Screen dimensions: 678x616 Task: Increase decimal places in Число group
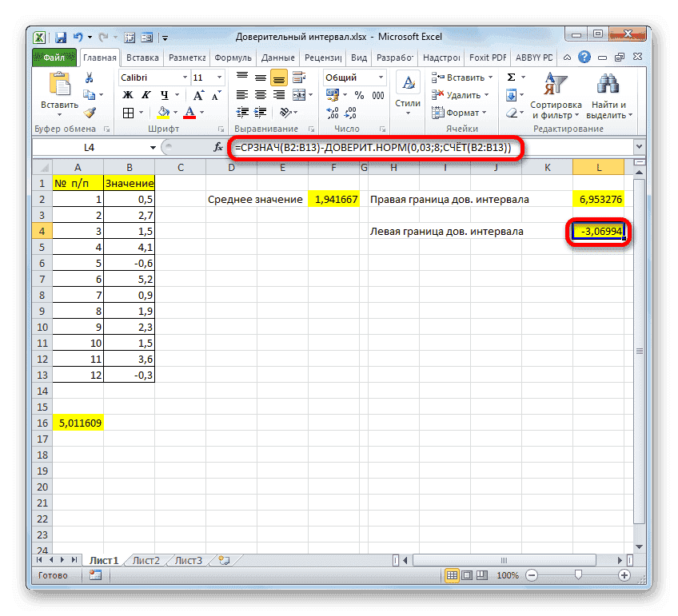[x=331, y=112]
